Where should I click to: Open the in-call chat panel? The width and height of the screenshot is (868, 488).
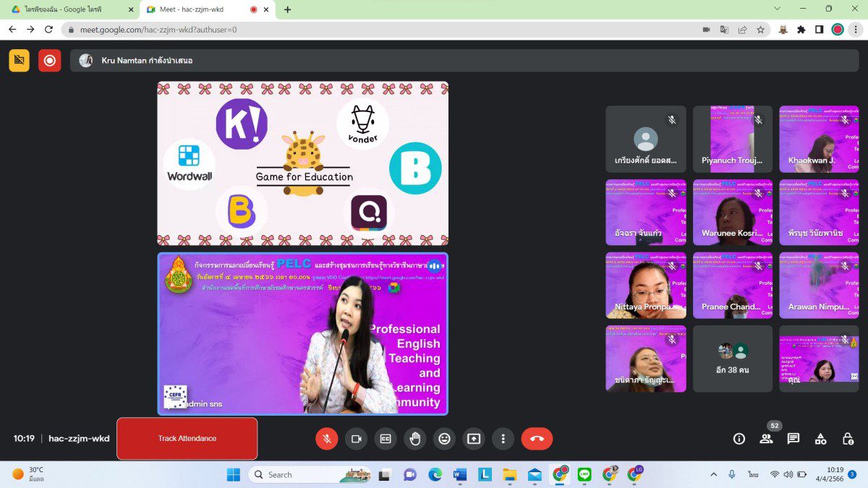click(793, 438)
